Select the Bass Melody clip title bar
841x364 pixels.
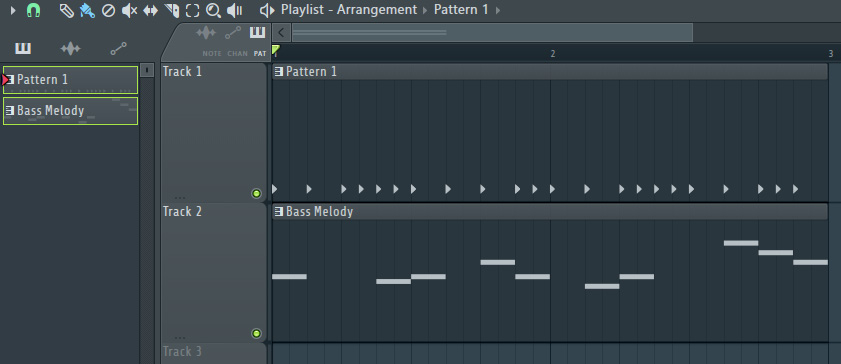[x=550, y=212]
